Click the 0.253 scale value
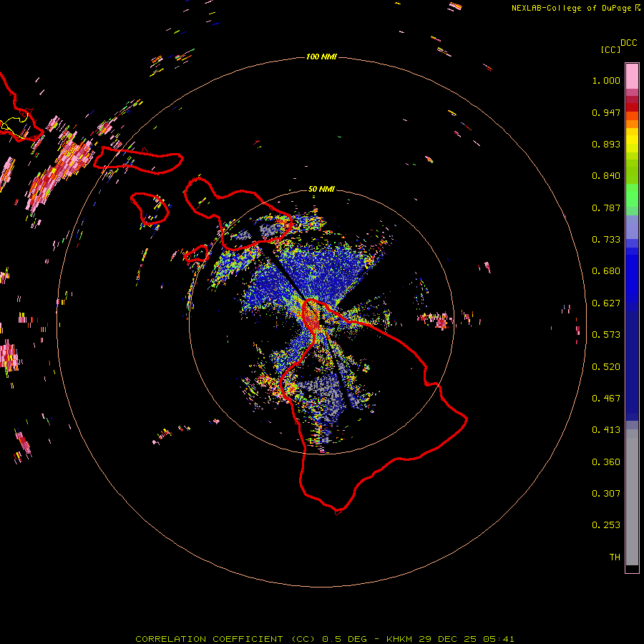The width and height of the screenshot is (644, 644). 606,525
